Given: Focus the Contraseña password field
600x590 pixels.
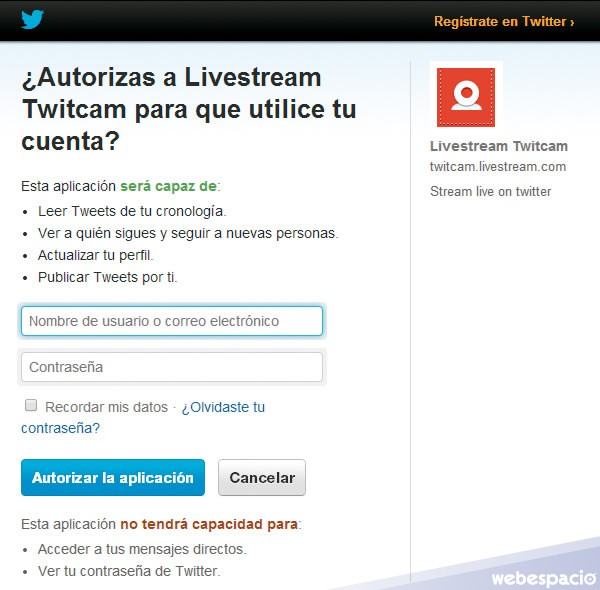Looking at the screenshot, I should click(x=172, y=367).
